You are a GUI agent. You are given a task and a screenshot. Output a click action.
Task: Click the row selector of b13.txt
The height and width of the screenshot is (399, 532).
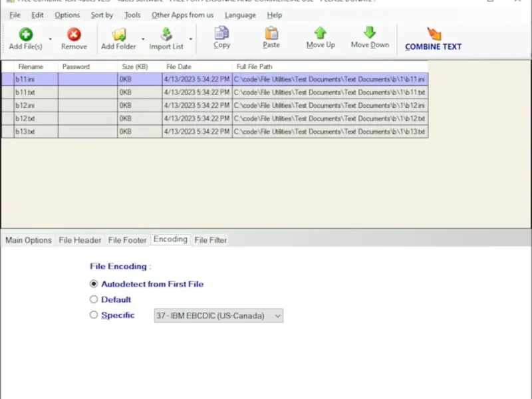click(x=8, y=132)
